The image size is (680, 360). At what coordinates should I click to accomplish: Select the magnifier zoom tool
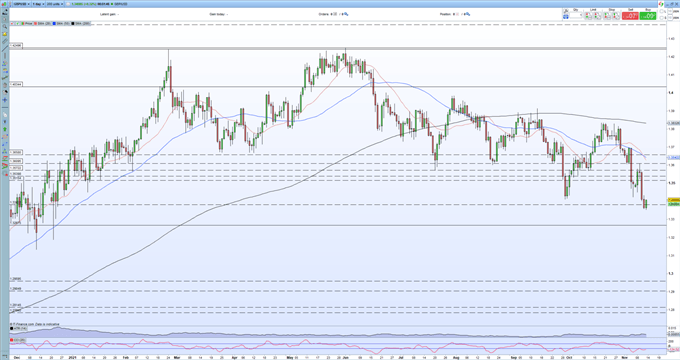tap(5, 26)
